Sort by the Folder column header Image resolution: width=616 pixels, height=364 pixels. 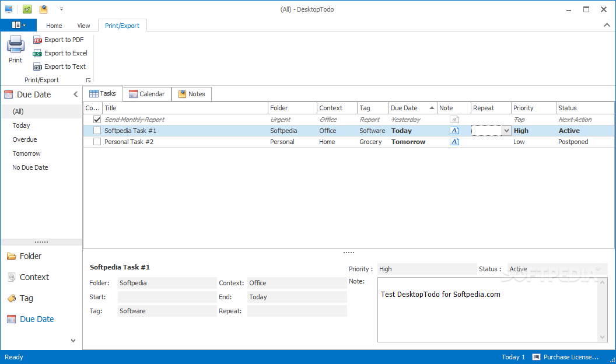pyautogui.click(x=292, y=108)
